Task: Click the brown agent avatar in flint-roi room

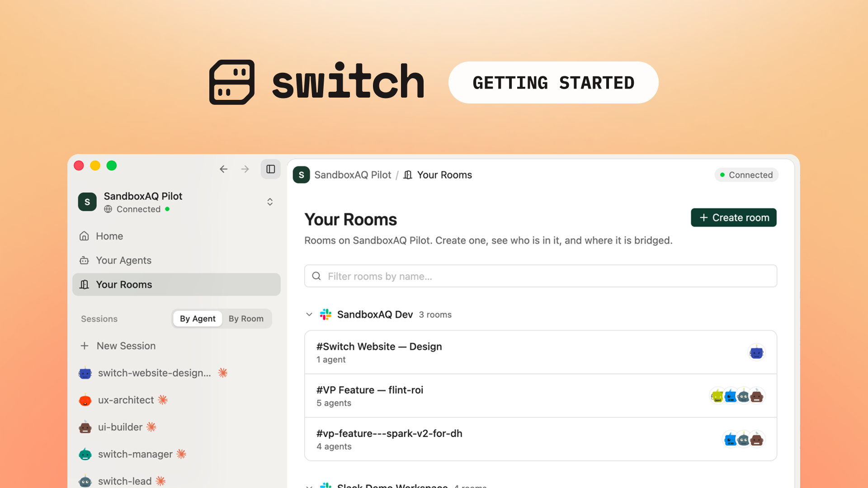Action: point(757,396)
